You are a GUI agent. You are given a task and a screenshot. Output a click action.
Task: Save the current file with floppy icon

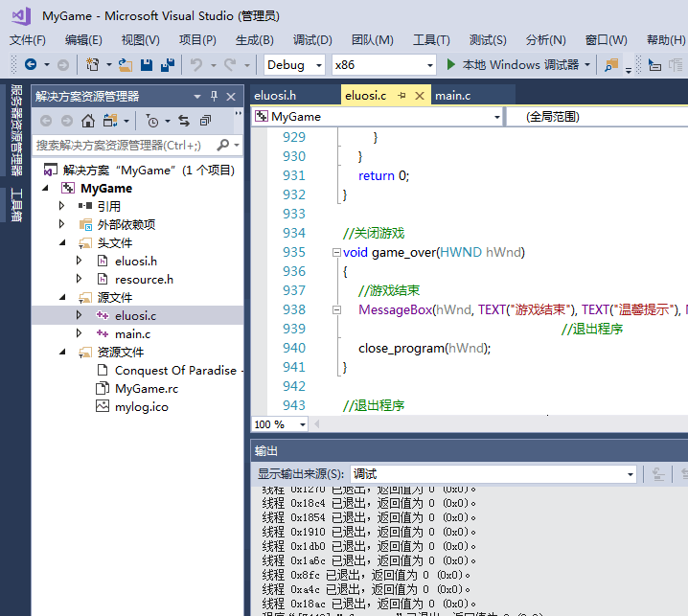point(146,65)
